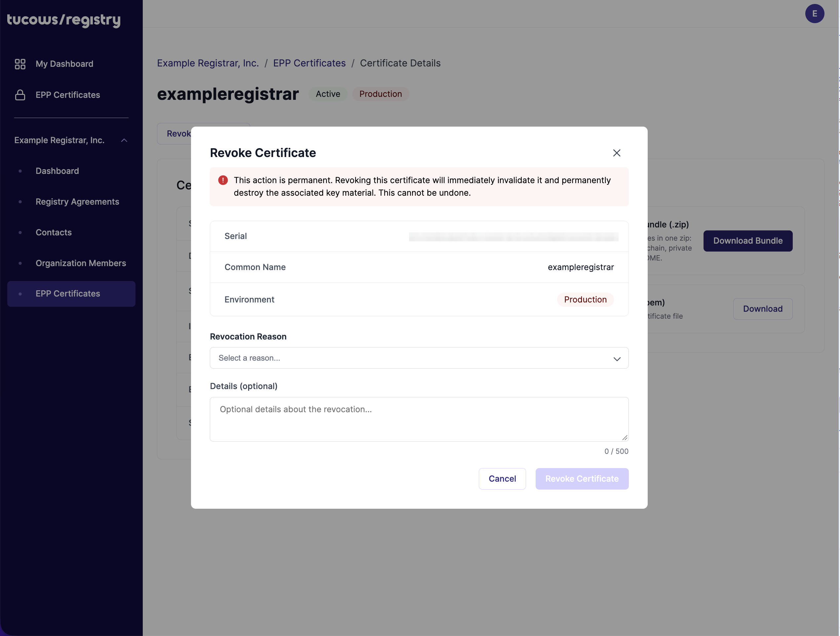This screenshot has width=840, height=636.
Task: Click the Production badge beside page title
Action: tap(380, 94)
